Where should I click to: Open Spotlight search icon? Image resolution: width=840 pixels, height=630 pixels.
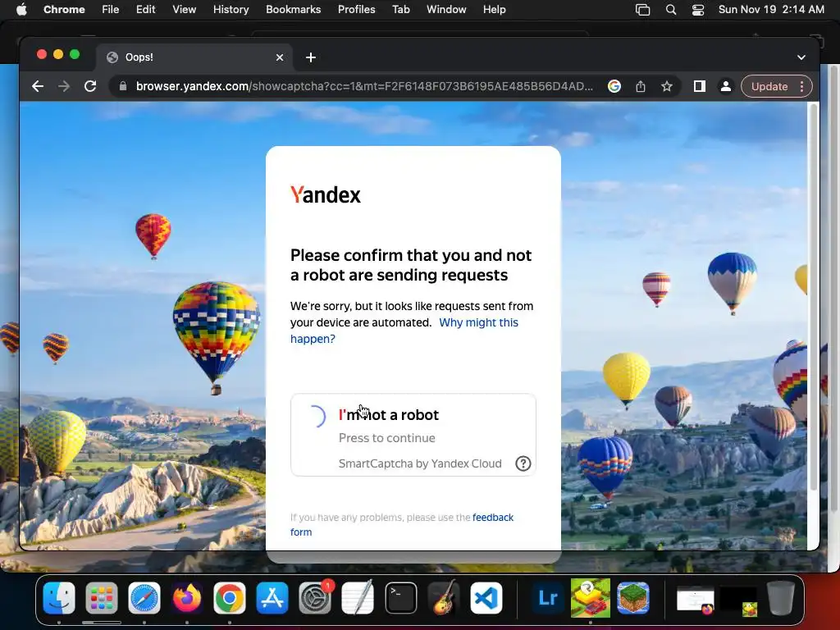click(671, 10)
